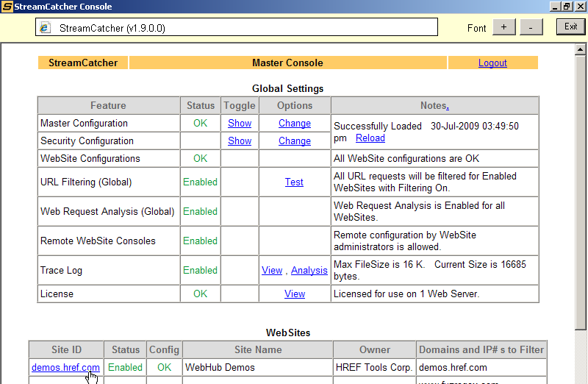Open demos.href.com site link
Viewport: 588px width, 384px height.
[65, 368]
